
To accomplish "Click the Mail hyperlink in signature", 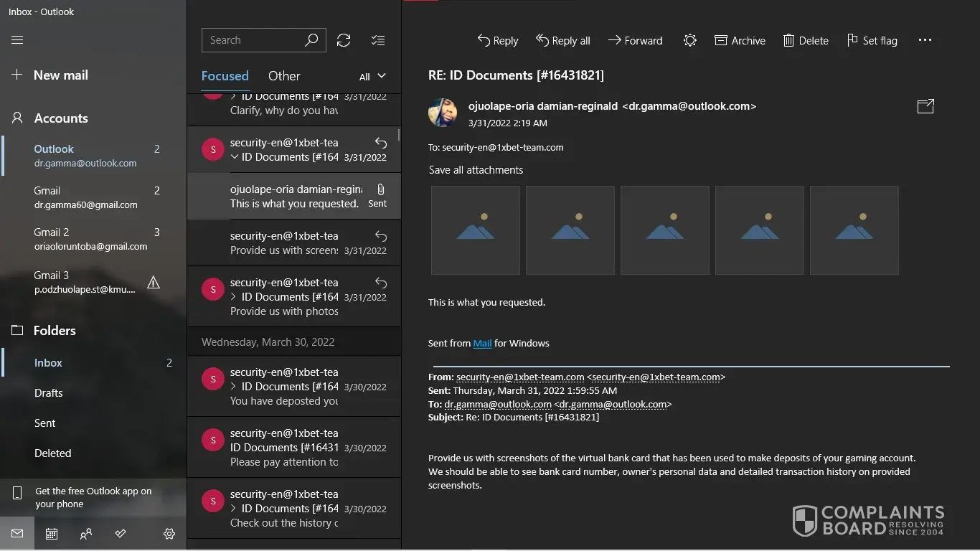I will point(482,343).
